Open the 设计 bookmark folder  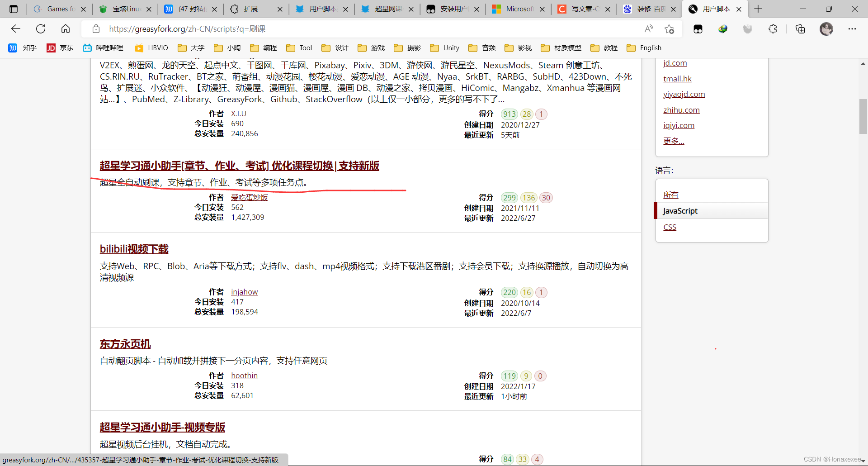coord(335,48)
